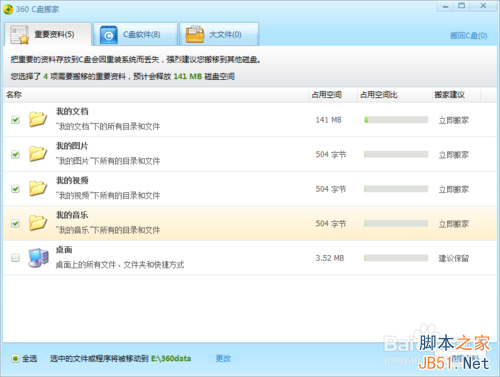Check the 桌面 checkbox
The image size is (500, 377).
point(15,258)
